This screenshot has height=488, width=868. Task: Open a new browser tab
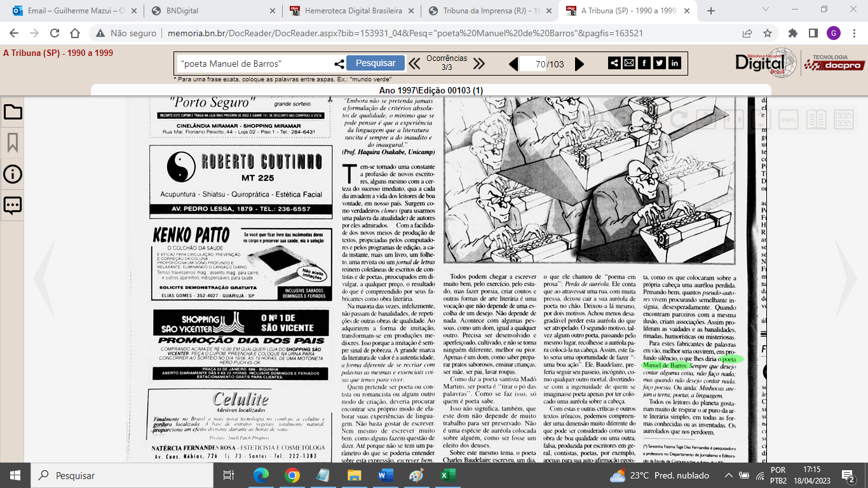(x=710, y=11)
